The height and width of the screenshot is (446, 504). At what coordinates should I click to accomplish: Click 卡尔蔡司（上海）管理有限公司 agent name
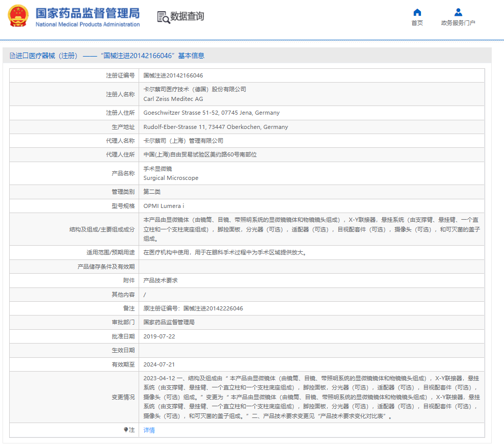(183, 141)
